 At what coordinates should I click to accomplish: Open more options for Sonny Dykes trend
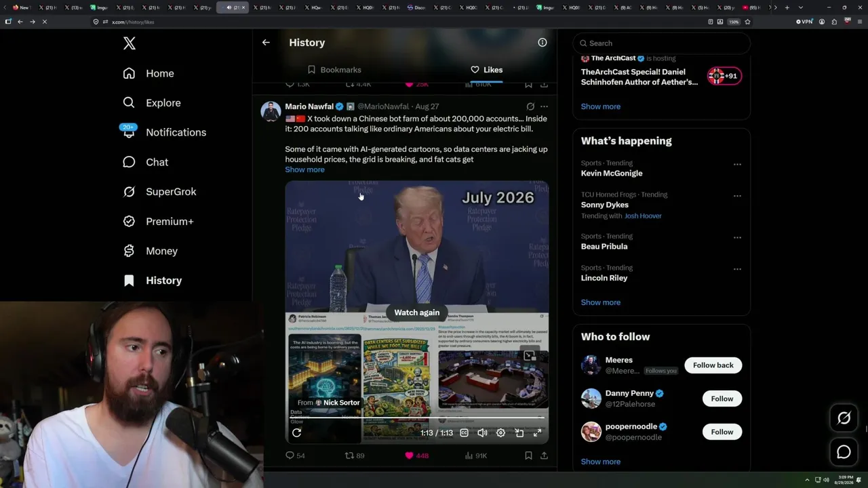[737, 196]
